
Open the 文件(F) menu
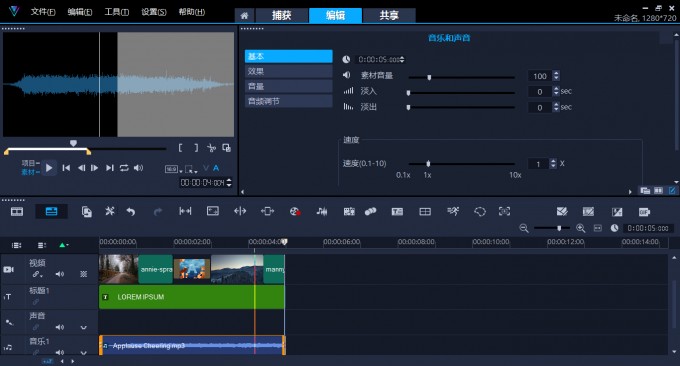click(43, 12)
